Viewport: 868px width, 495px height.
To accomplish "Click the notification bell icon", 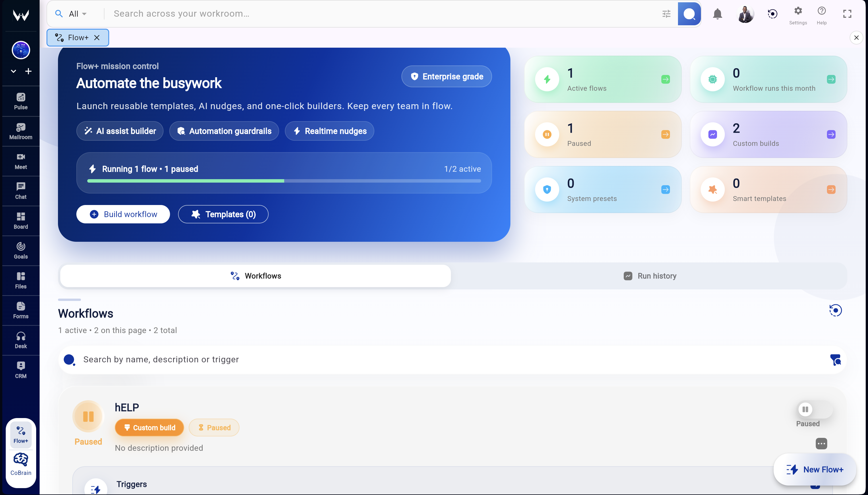I will (717, 13).
